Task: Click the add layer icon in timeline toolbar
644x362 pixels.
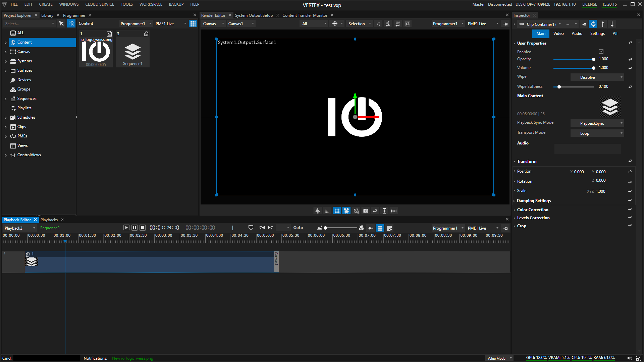Action: coord(389,228)
